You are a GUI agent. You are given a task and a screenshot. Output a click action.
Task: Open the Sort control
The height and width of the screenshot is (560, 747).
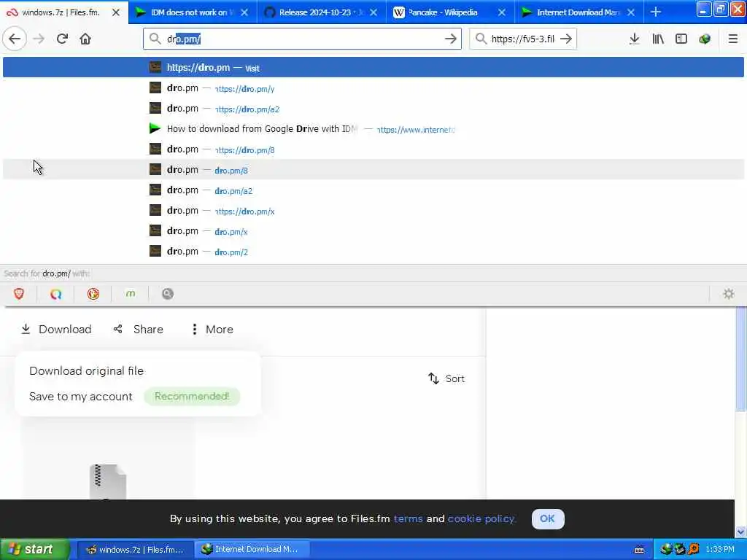[446, 378]
